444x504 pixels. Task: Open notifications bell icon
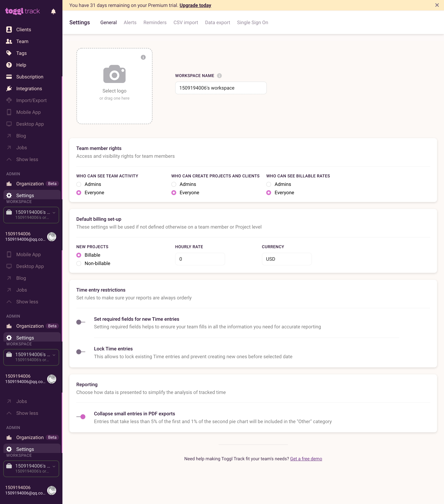coord(53,11)
